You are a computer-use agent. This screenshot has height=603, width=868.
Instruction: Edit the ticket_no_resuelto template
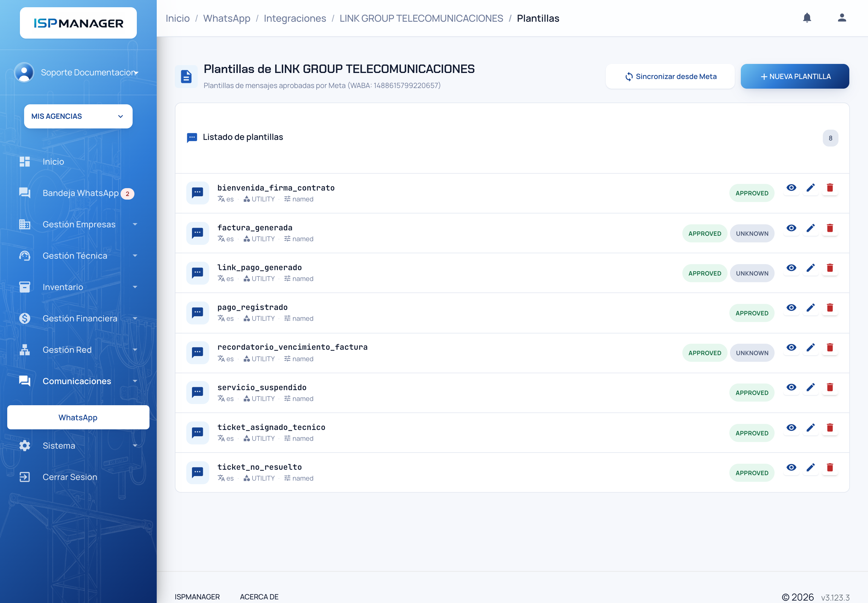tap(811, 468)
